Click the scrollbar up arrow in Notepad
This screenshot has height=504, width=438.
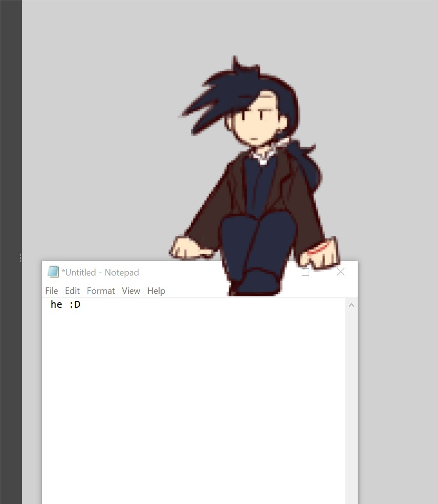352,305
